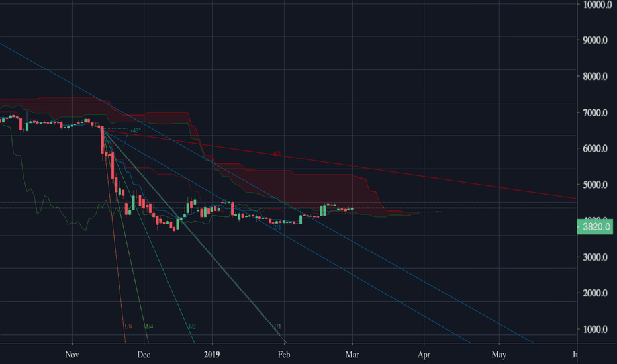The image size is (617, 364).
Task: Click the Dec label on time axis
Action: [144, 355]
